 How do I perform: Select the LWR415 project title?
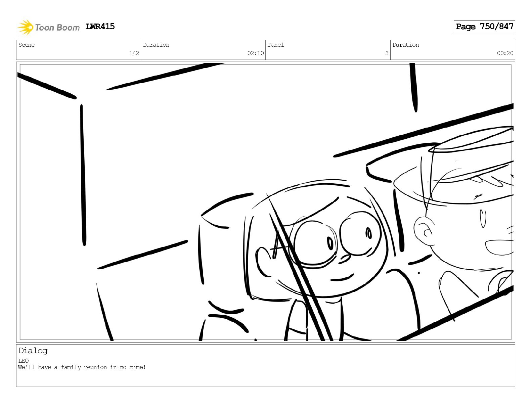pyautogui.click(x=100, y=27)
